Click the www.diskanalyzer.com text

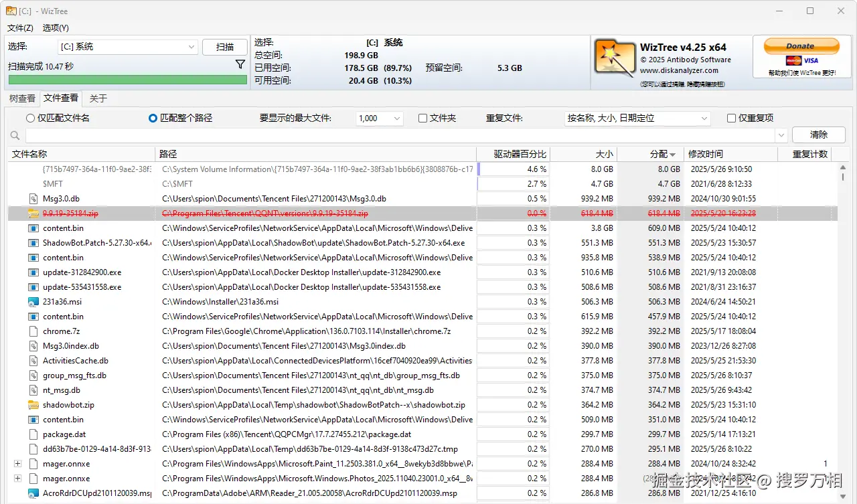coord(679,70)
